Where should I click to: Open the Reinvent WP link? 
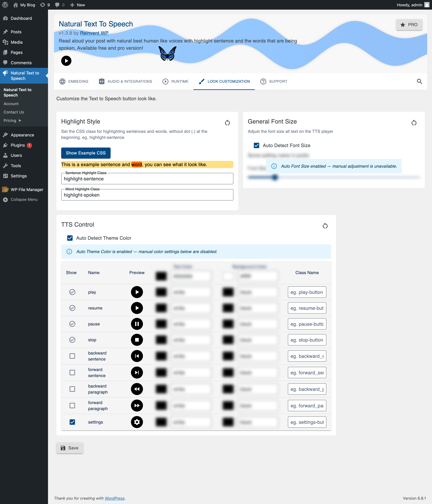tap(94, 33)
